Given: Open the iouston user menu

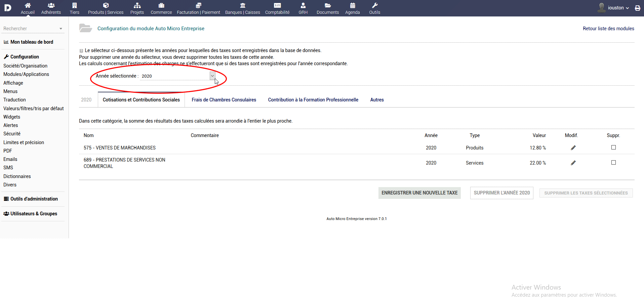Looking at the screenshot, I should click(x=618, y=8).
